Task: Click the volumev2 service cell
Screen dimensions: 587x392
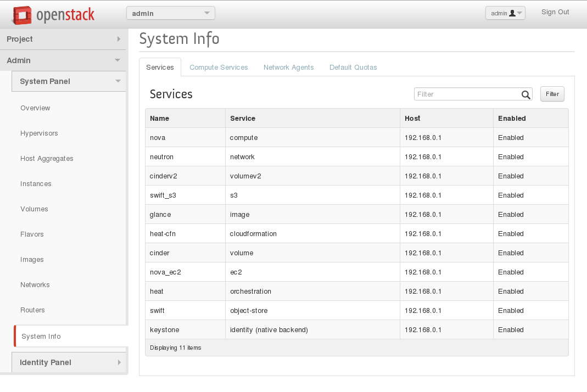Action: tap(312, 176)
